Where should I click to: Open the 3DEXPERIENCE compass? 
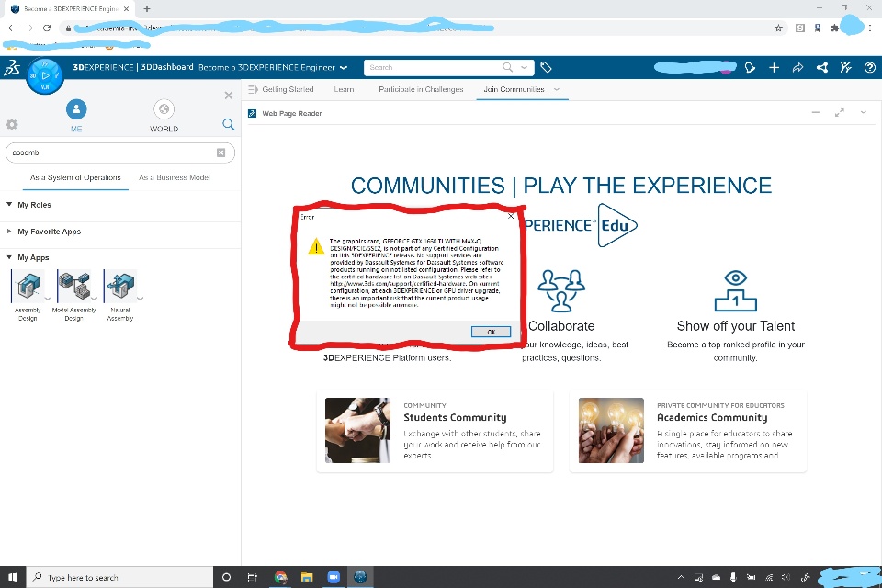pos(45,75)
